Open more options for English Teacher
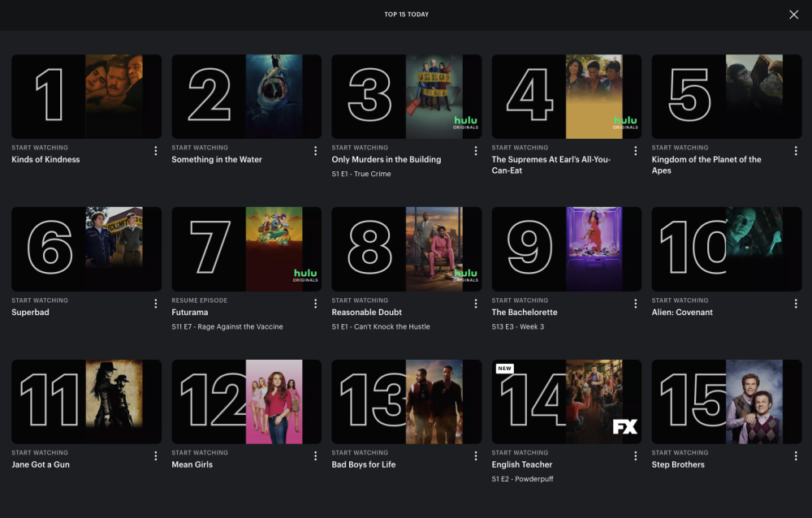 click(x=636, y=455)
